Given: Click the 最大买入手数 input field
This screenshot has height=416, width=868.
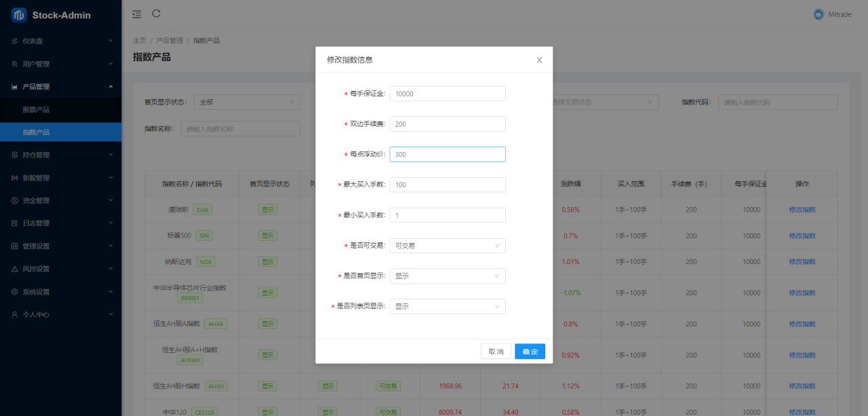Looking at the screenshot, I should tap(448, 185).
